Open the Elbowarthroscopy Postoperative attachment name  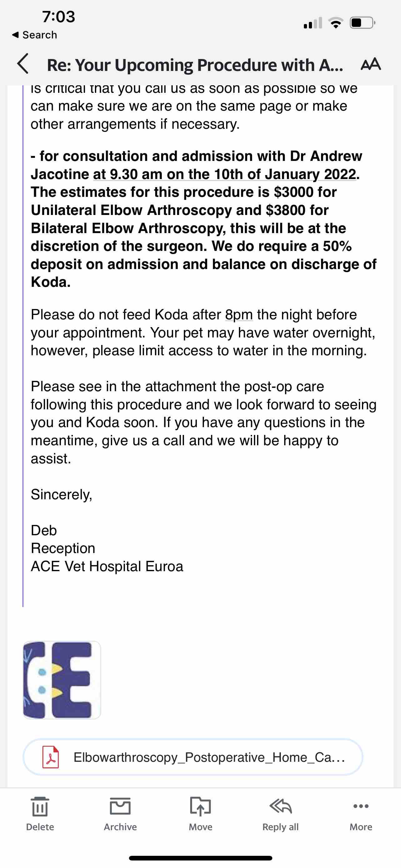click(209, 757)
